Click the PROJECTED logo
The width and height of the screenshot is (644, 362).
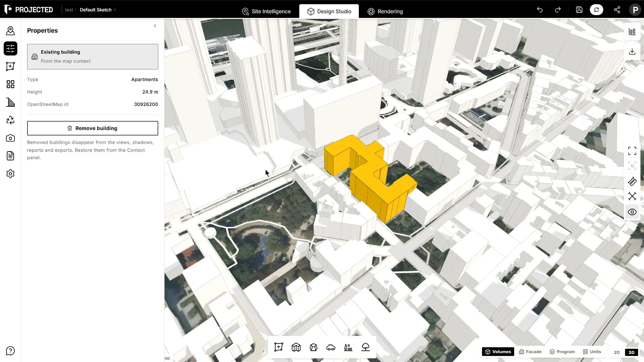tap(29, 10)
